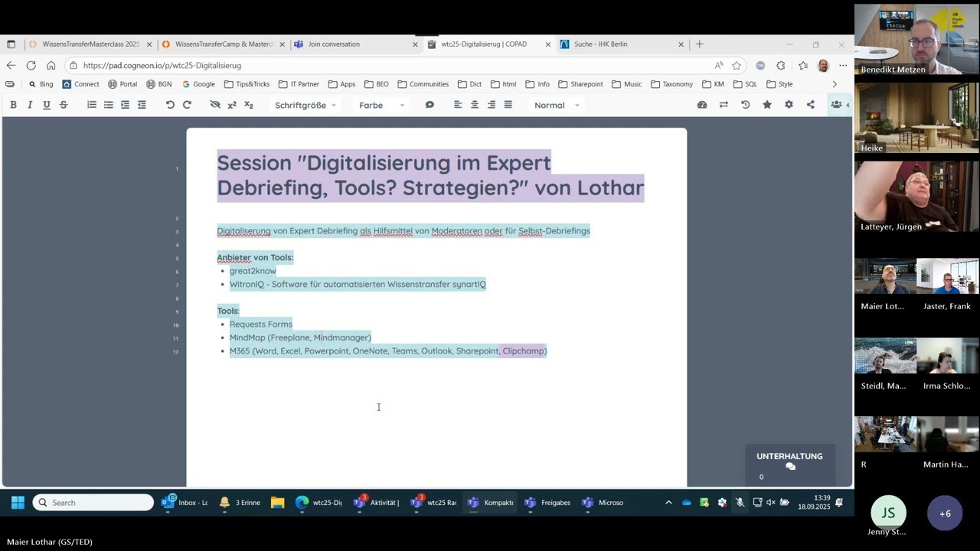Show more bookmarks overflow chevron
This screenshot has width=980, height=551.
[835, 84]
